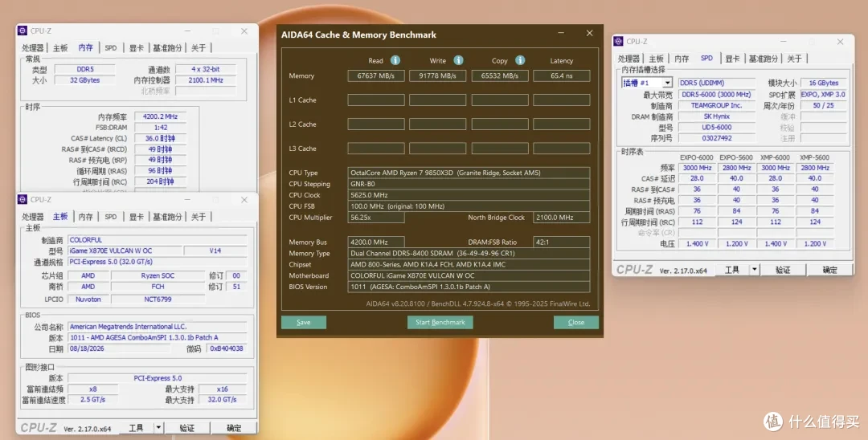This screenshot has height=440, width=868.
Task: Click serial number 03027492 field
Action: coord(716,138)
